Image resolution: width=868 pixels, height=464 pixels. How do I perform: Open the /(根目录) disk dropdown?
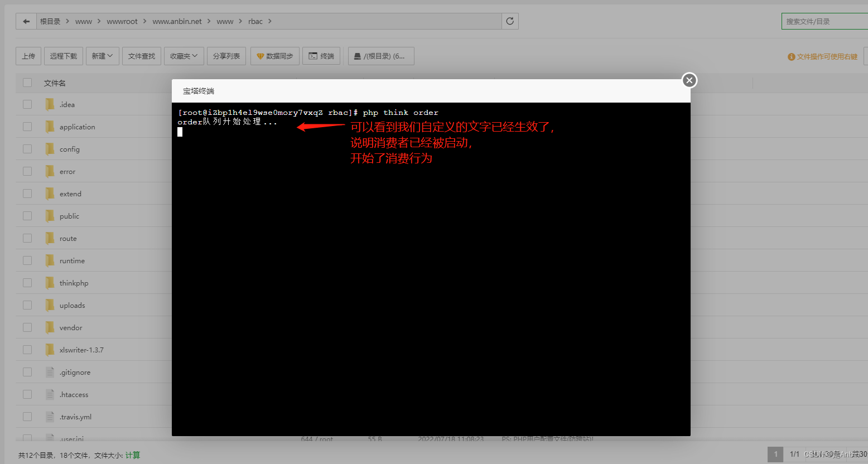click(380, 56)
